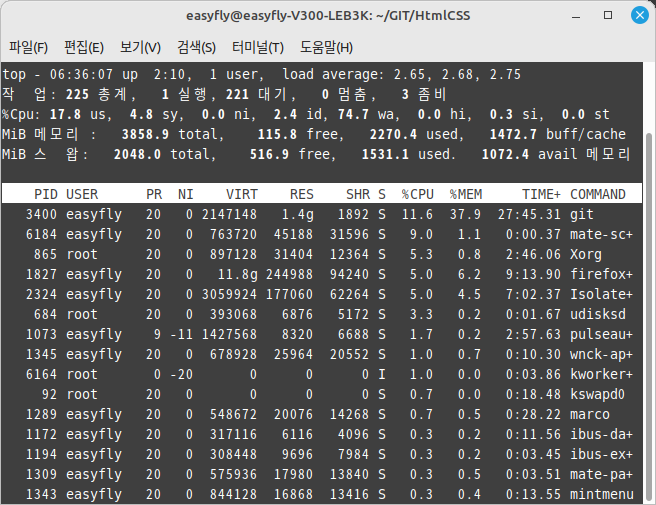Open the 검색(S) menu
This screenshot has height=505, width=656.
click(196, 47)
